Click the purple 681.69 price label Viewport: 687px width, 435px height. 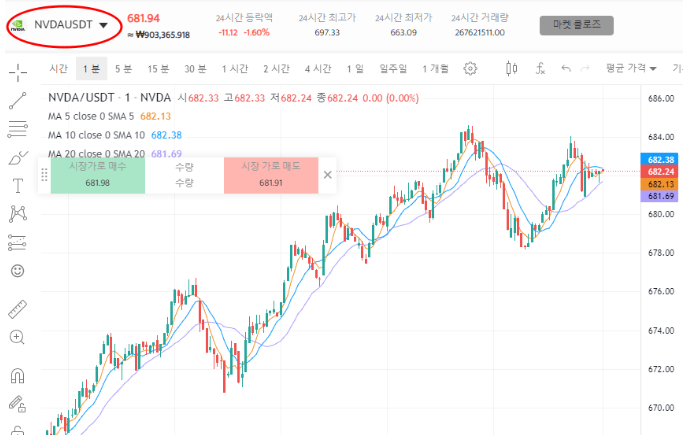[x=660, y=196]
